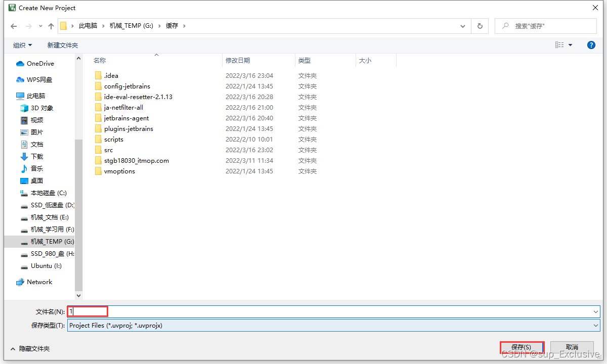This screenshot has height=364, width=607.
Task: Select the plugins-jetbrains folder icon
Action: tap(98, 128)
